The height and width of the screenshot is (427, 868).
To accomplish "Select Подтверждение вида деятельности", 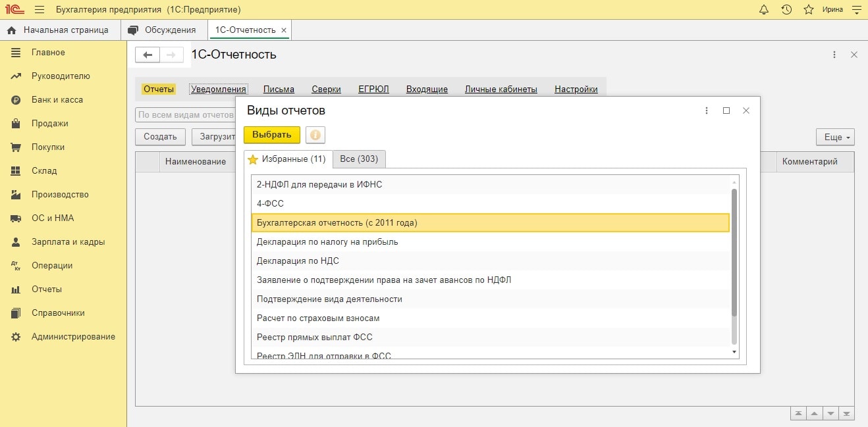I will click(x=491, y=299).
